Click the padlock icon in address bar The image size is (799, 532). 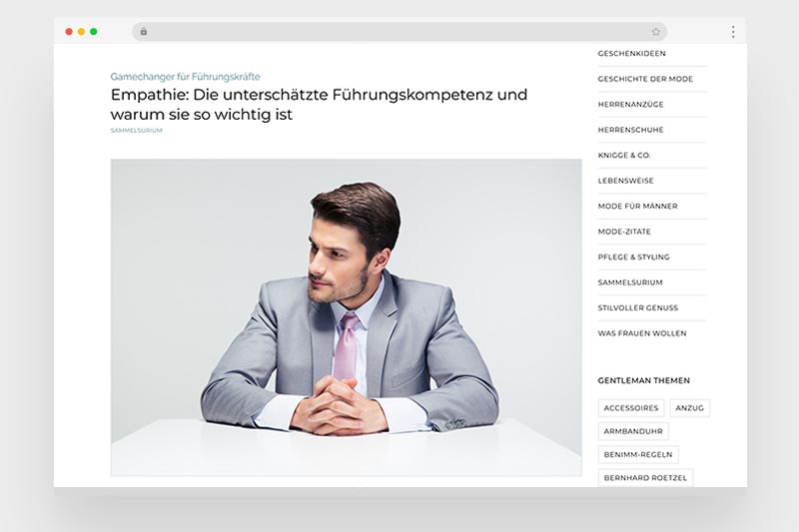tap(144, 32)
